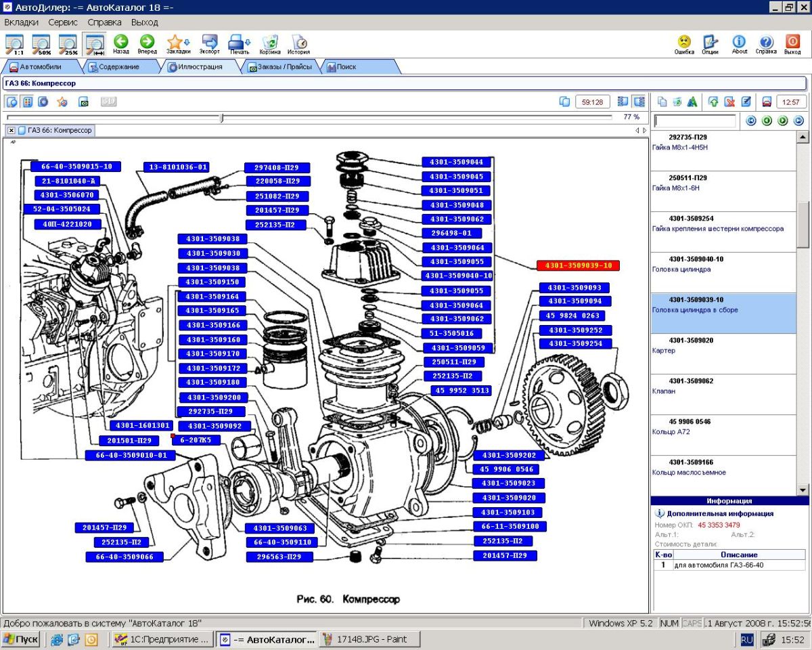Click the copy icon next to 59:128
Screen dimensions: 812x650
(565, 102)
